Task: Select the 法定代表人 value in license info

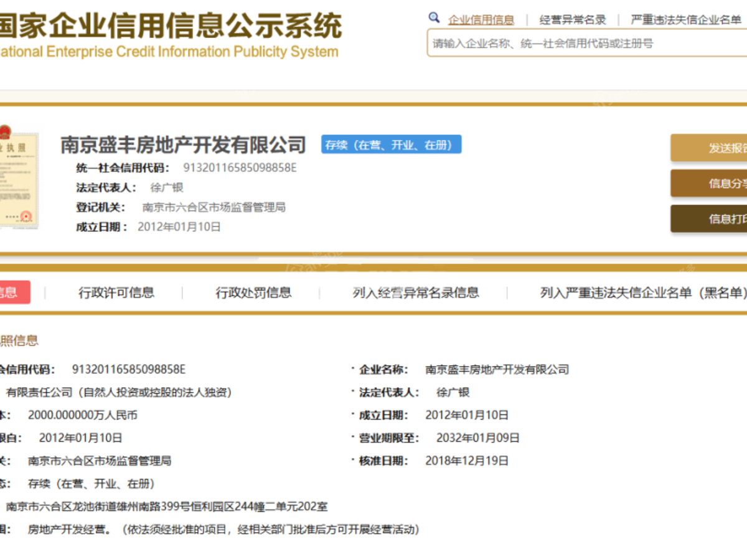Action: pyautogui.click(x=453, y=392)
